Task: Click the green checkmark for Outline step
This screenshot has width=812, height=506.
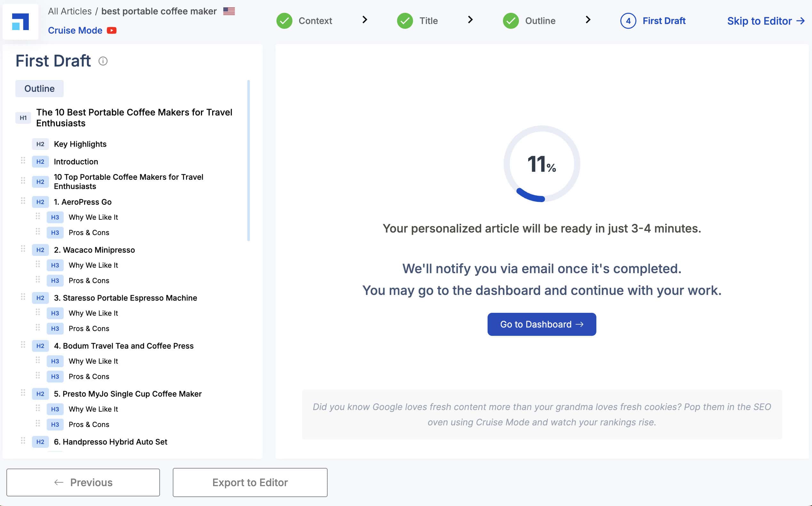Action: pyautogui.click(x=511, y=21)
